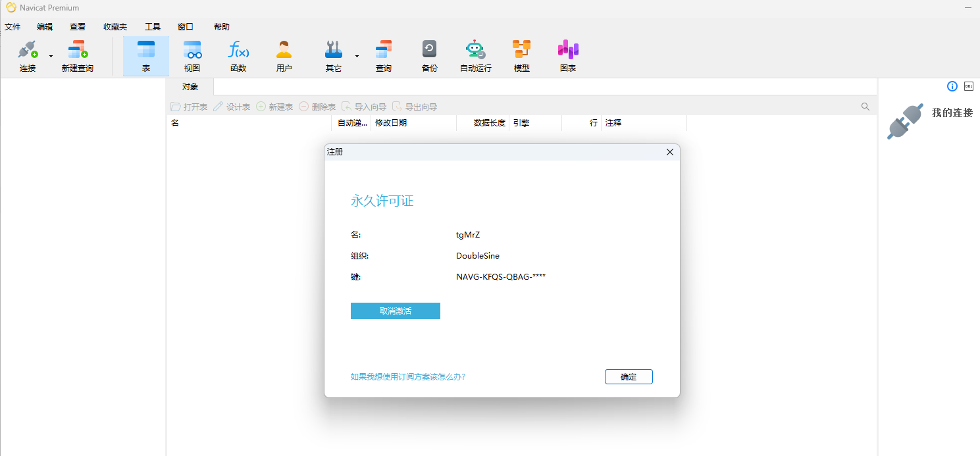Open 自动运行 (Automation) robot icon
The height and width of the screenshot is (456, 980).
[x=475, y=55]
